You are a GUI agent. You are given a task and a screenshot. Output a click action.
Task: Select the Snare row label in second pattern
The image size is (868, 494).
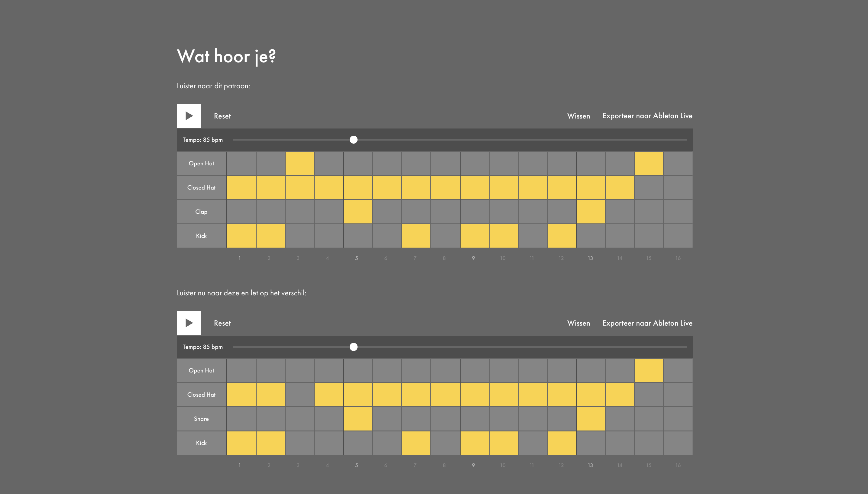[x=201, y=419]
